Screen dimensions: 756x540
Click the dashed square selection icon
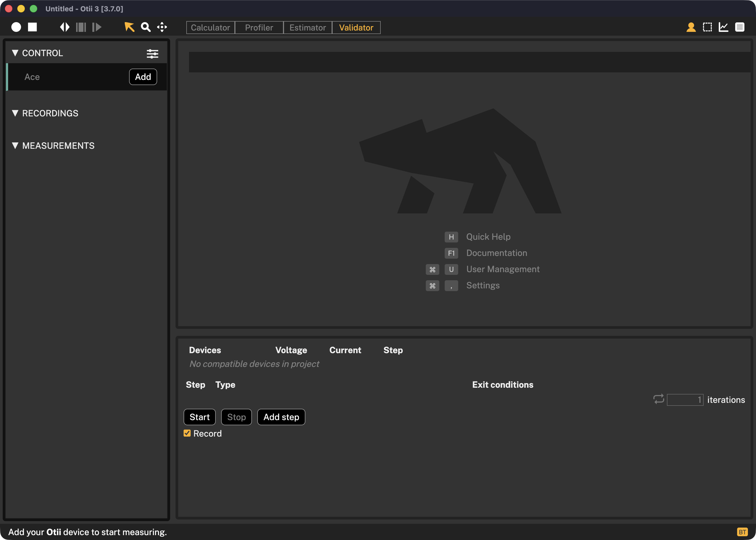707,27
